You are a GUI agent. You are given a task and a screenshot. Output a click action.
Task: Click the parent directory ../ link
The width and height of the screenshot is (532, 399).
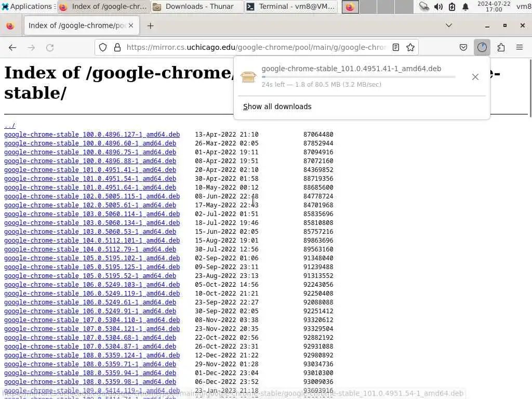pos(10,126)
